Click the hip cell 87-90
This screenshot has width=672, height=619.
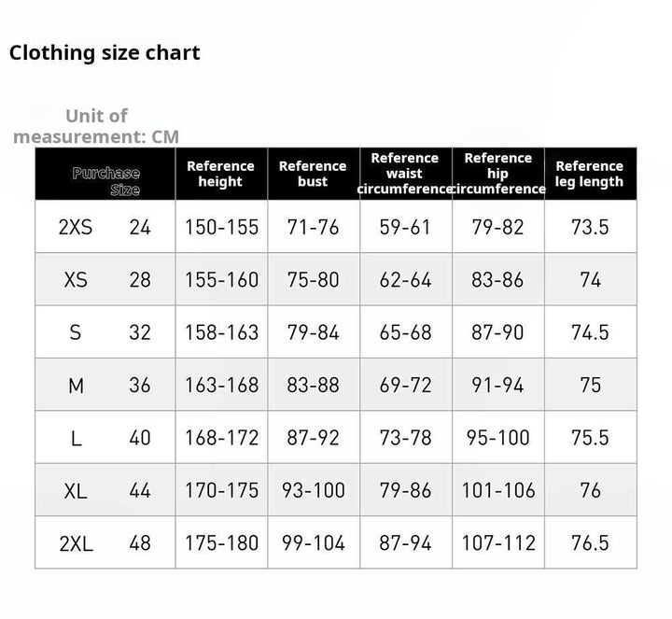pyautogui.click(x=498, y=332)
